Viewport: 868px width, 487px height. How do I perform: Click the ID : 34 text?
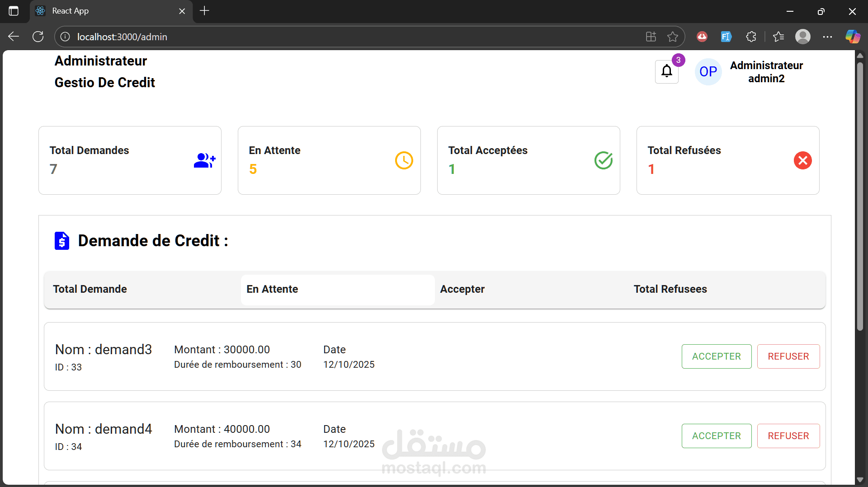click(x=68, y=447)
